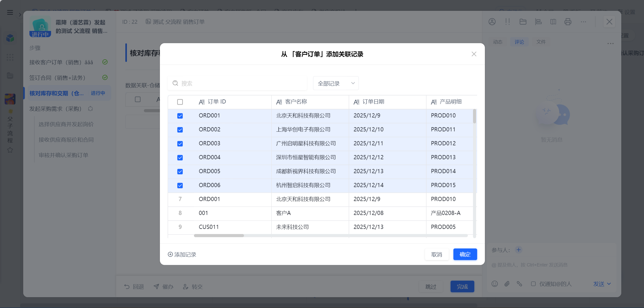This screenshot has width=644, height=308.
Task: Open the blue cube app icon in sidebar
Action: 10,38
